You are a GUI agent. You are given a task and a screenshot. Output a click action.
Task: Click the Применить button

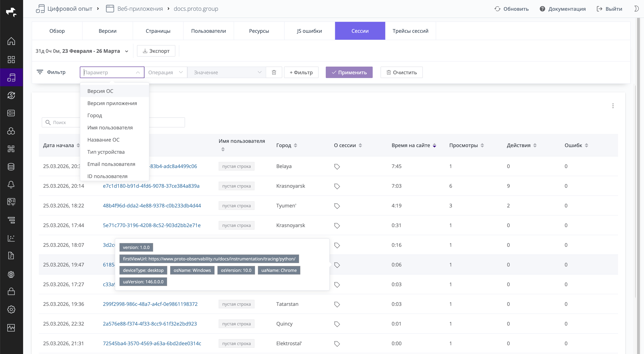click(349, 72)
